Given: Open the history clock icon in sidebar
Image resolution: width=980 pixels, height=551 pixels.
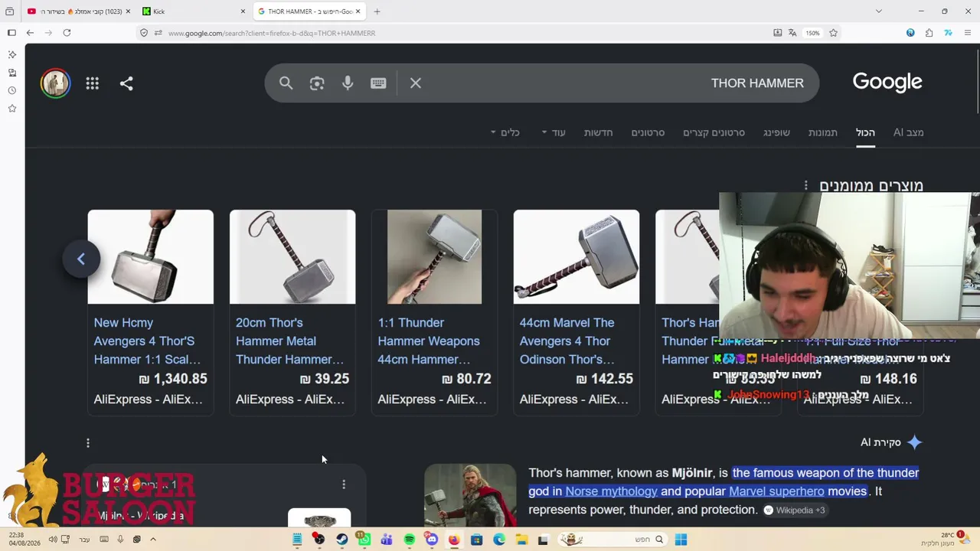Looking at the screenshot, I should click(x=11, y=90).
